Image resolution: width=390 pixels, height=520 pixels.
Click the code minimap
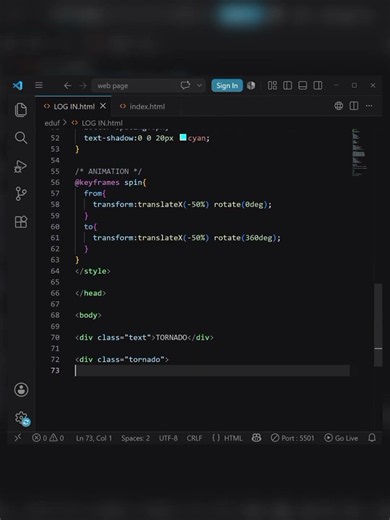[359, 152]
